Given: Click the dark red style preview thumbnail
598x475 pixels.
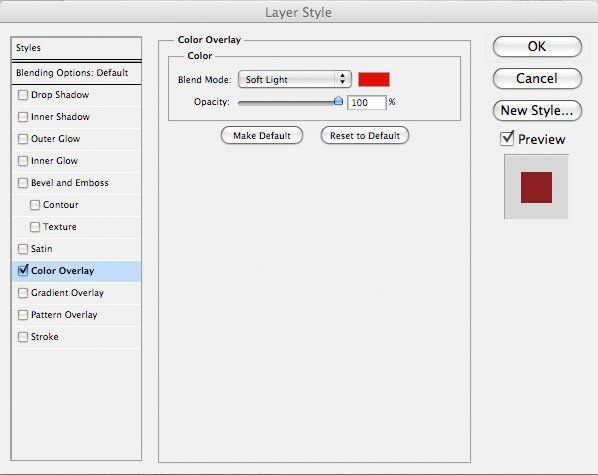Looking at the screenshot, I should pyautogui.click(x=536, y=187).
